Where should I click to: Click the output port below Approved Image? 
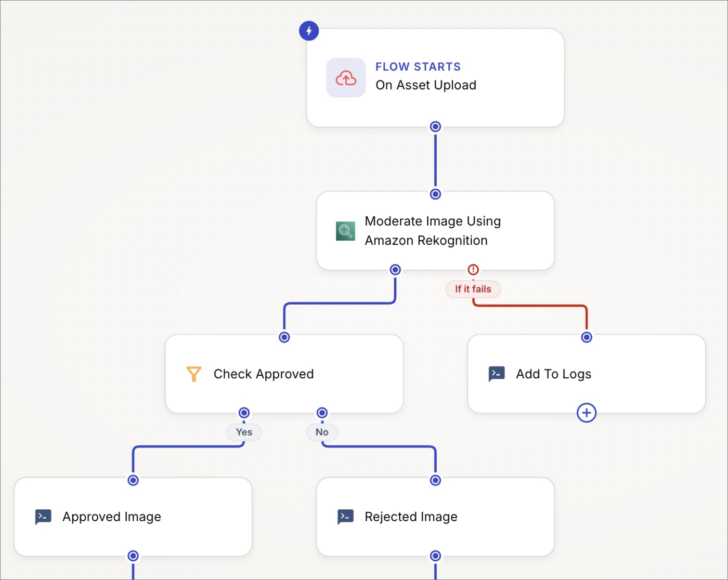(133, 556)
